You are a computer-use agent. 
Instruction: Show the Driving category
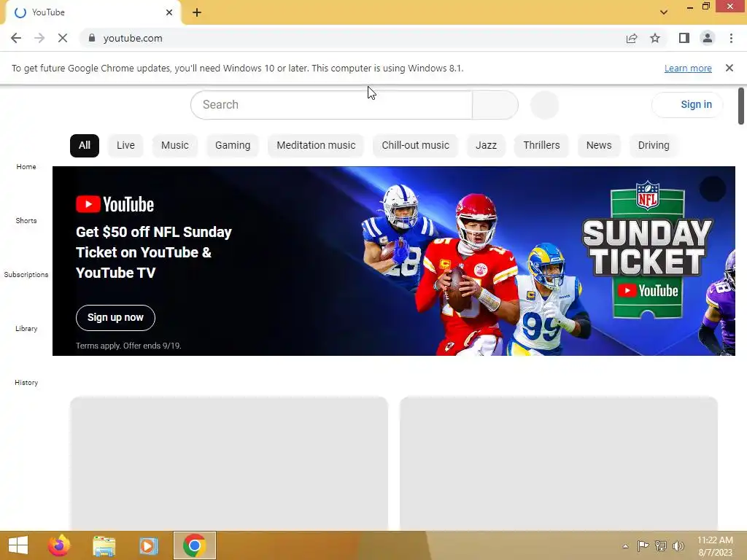tap(654, 146)
